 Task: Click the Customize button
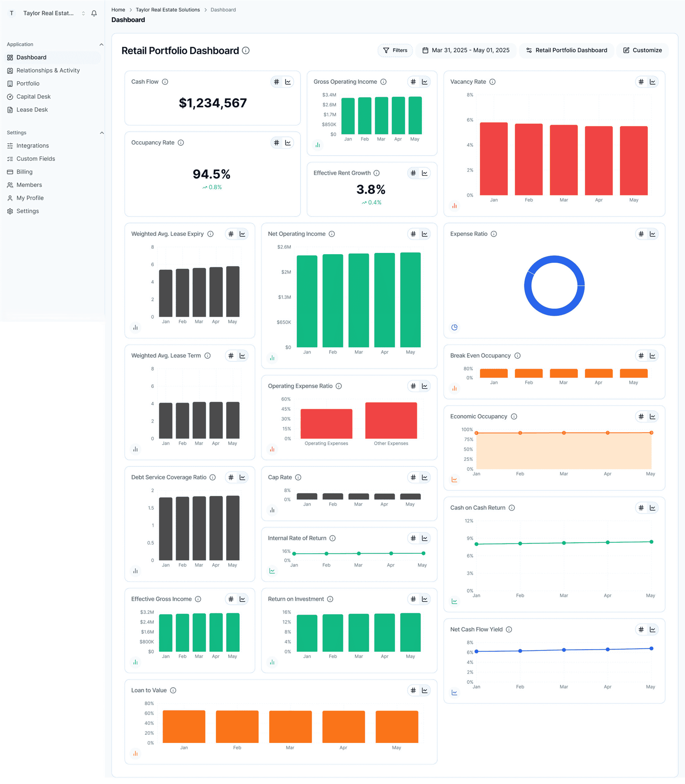(x=642, y=50)
